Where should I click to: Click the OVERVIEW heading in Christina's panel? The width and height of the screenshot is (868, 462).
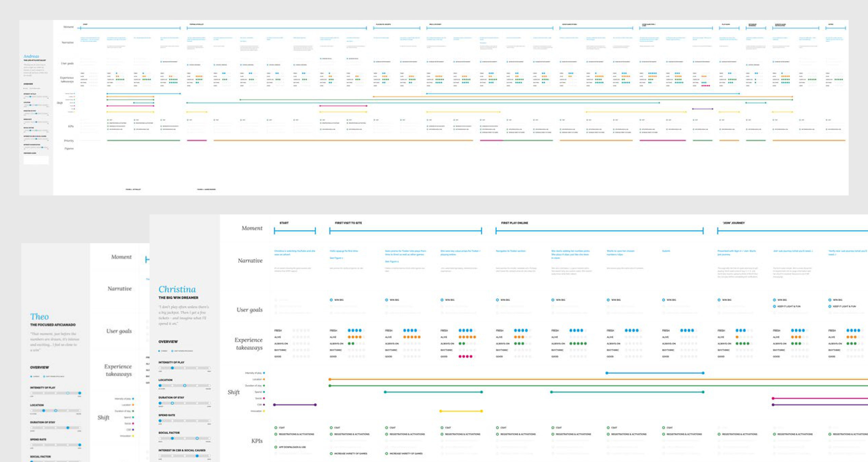click(168, 342)
